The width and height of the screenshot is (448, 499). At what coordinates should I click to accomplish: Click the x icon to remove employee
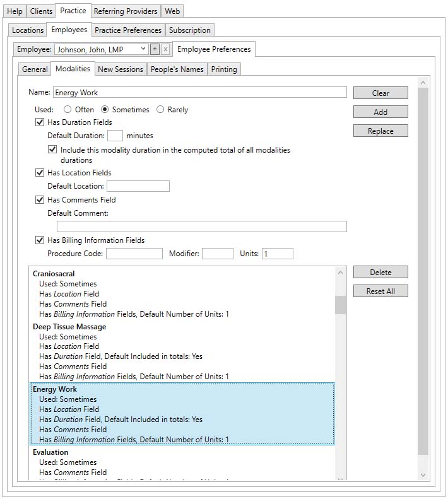click(x=165, y=49)
